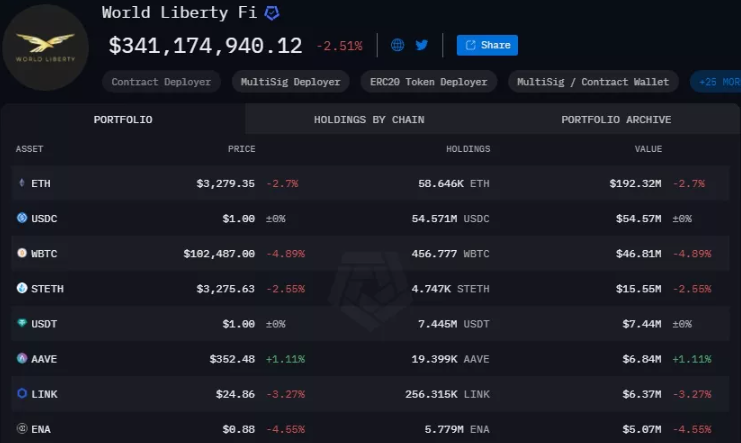Click the ENA price $0.88
The height and width of the screenshot is (443, 741).
point(239,429)
